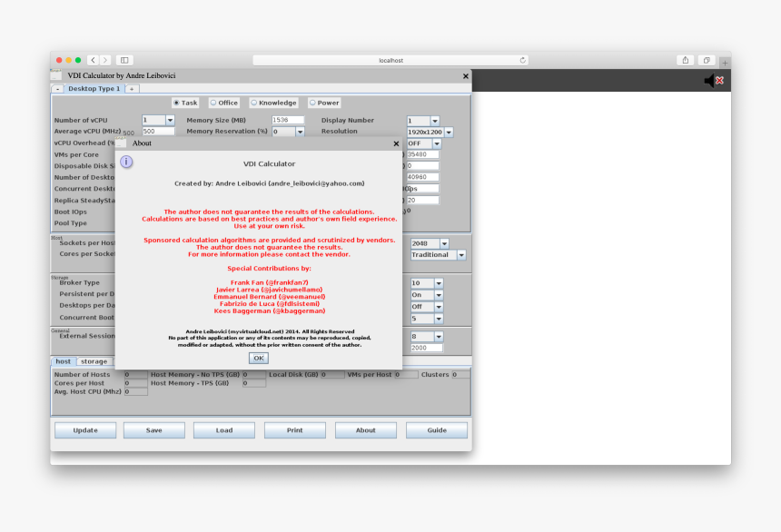Click the browser back arrow
Image resolution: width=781 pixels, height=532 pixels.
click(x=93, y=60)
